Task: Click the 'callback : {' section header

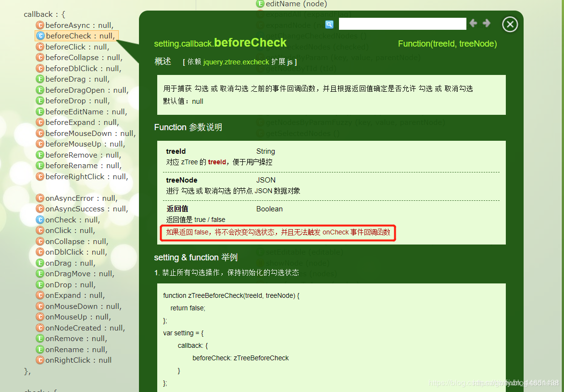Action: 45,14
